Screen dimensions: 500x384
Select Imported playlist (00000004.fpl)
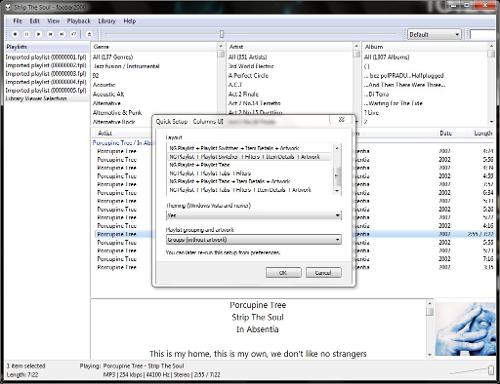[x=46, y=82]
